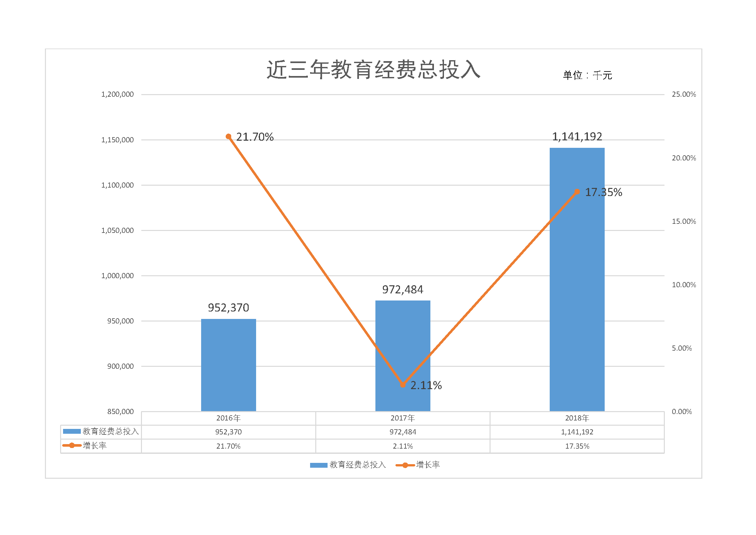Click the blue 2017年 bar

coord(403,356)
